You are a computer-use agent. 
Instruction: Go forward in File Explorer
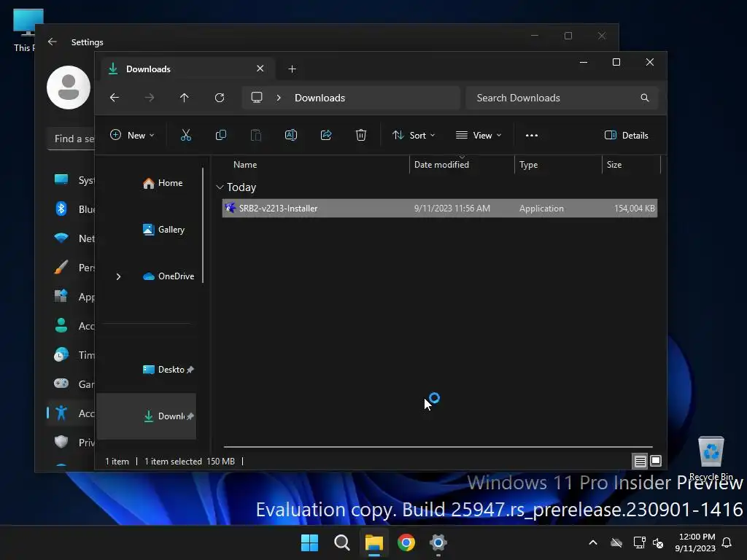coord(150,98)
